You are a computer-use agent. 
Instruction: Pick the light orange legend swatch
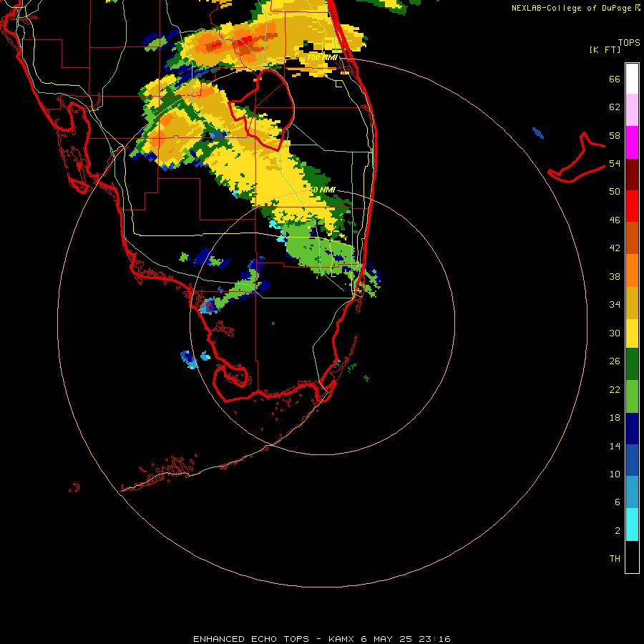[x=632, y=270]
